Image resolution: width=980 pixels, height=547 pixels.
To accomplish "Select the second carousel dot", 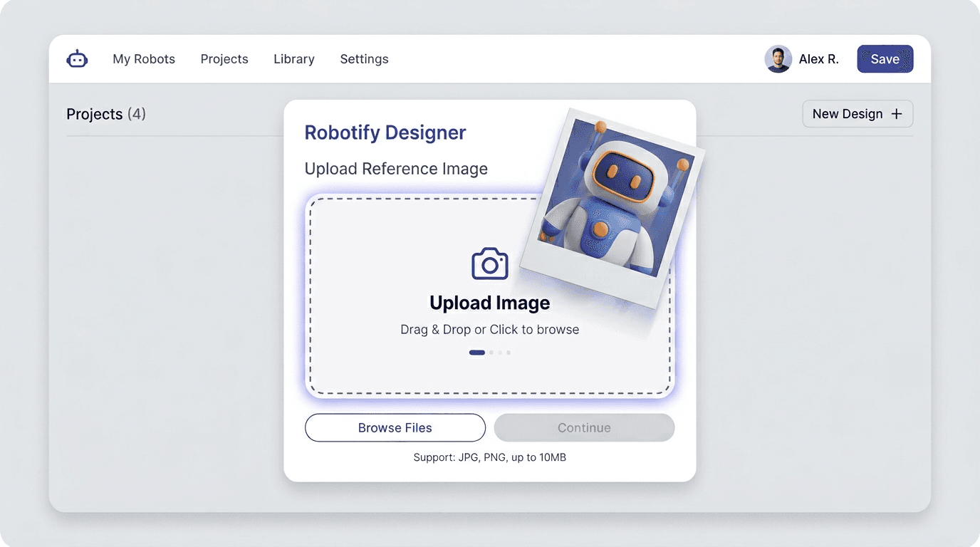I will pyautogui.click(x=490, y=352).
